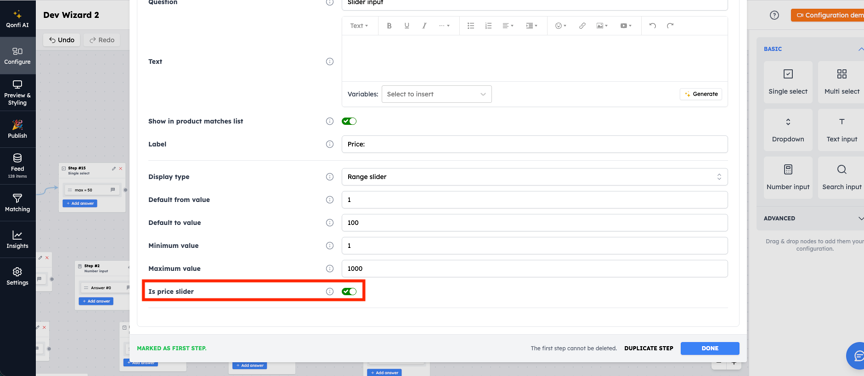
Task: Open the text alignment dropdown
Action: (508, 26)
